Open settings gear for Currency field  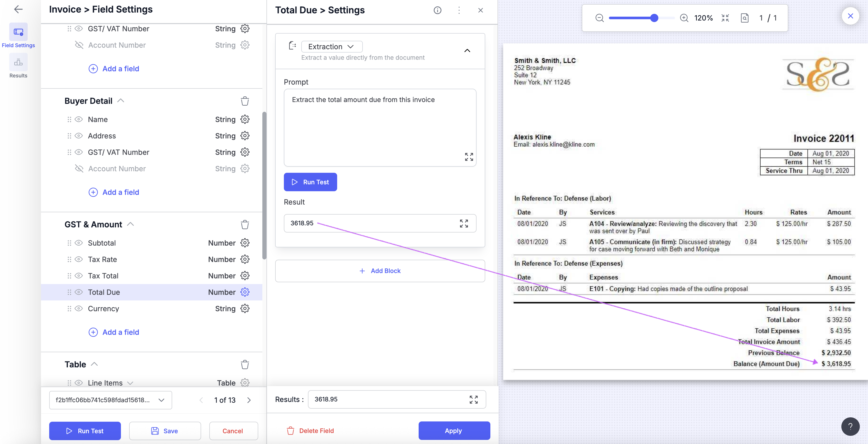245,308
